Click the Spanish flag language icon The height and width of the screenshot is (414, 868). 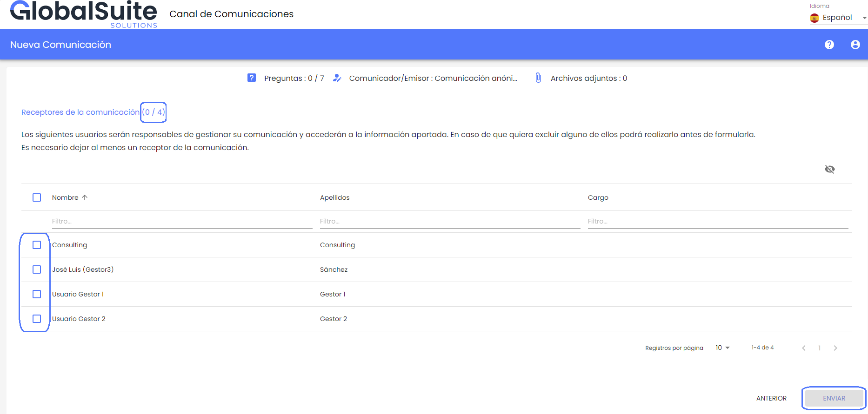pos(815,18)
